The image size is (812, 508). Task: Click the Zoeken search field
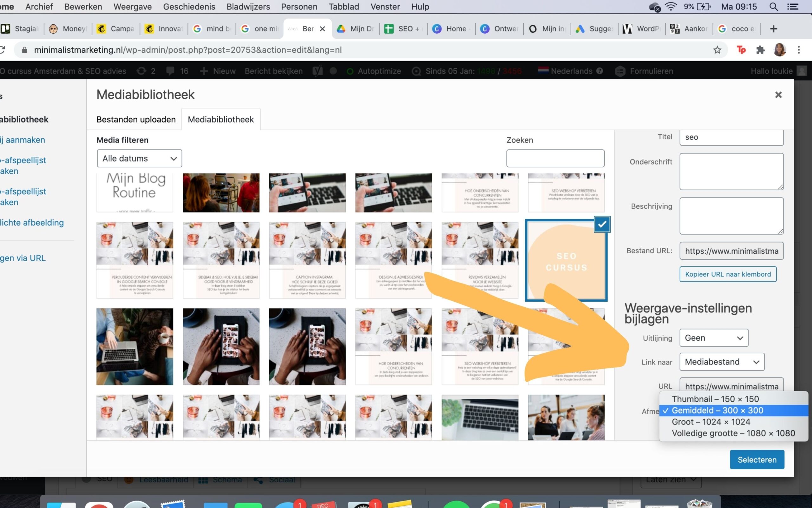[555, 158]
